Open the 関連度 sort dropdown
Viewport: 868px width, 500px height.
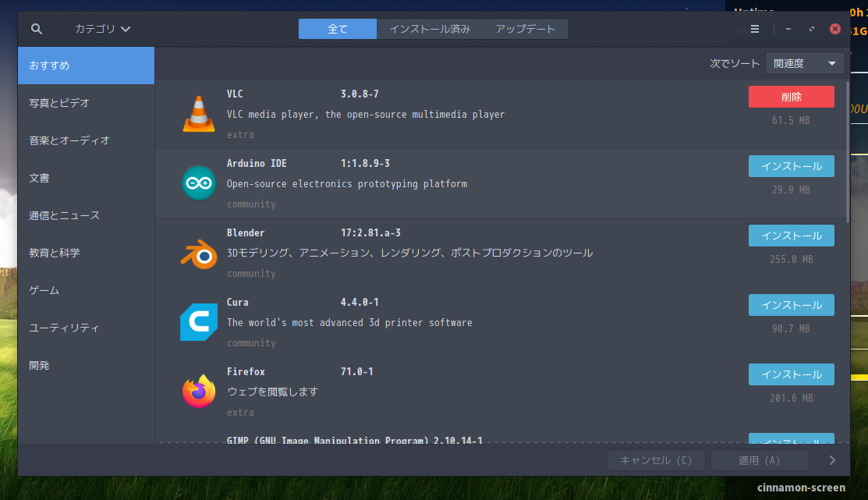coord(805,64)
